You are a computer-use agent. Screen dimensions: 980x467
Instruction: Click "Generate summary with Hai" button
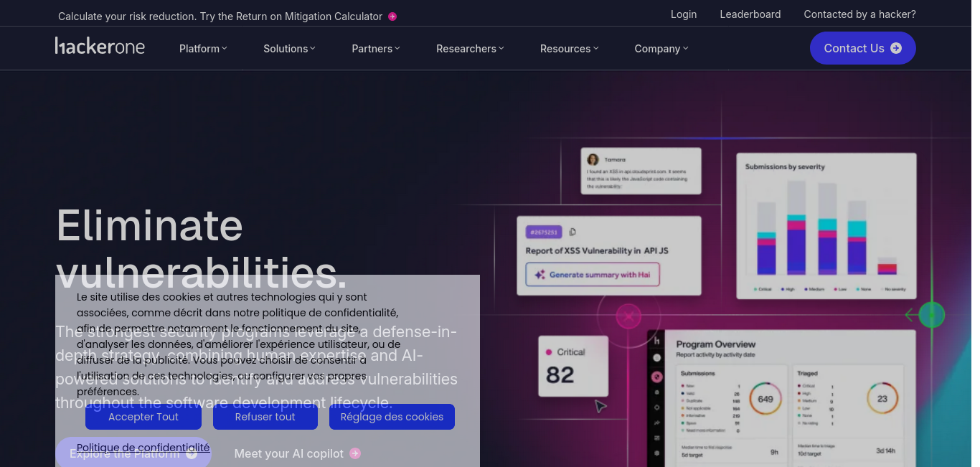click(x=593, y=275)
